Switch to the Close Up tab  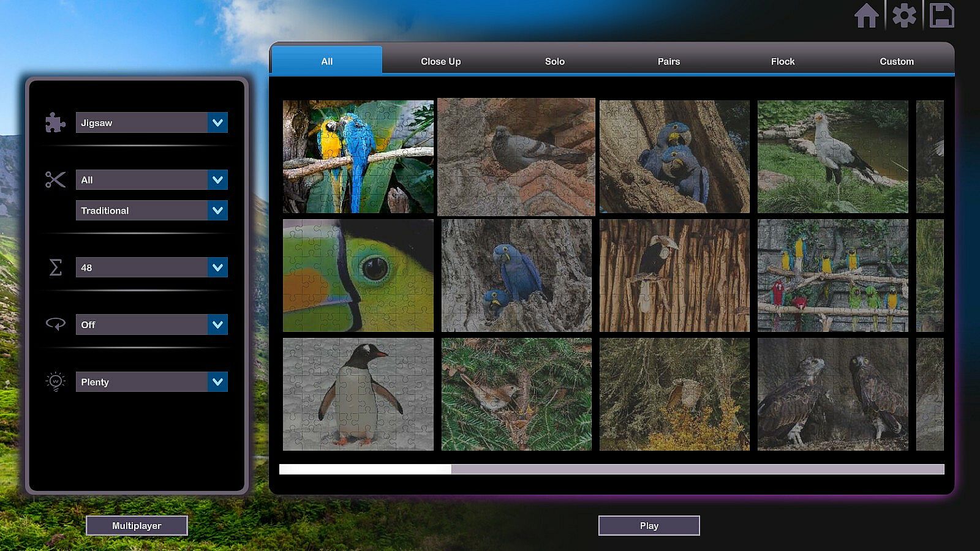pos(440,61)
